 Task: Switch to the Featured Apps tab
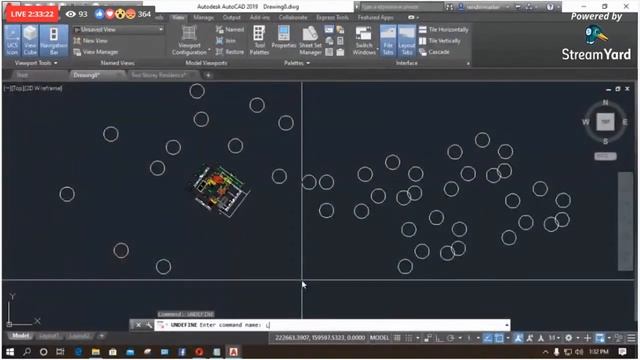pos(376,18)
